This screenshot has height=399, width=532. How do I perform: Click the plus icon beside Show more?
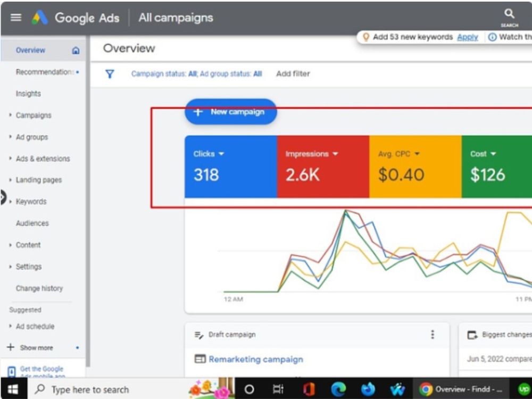click(11, 347)
